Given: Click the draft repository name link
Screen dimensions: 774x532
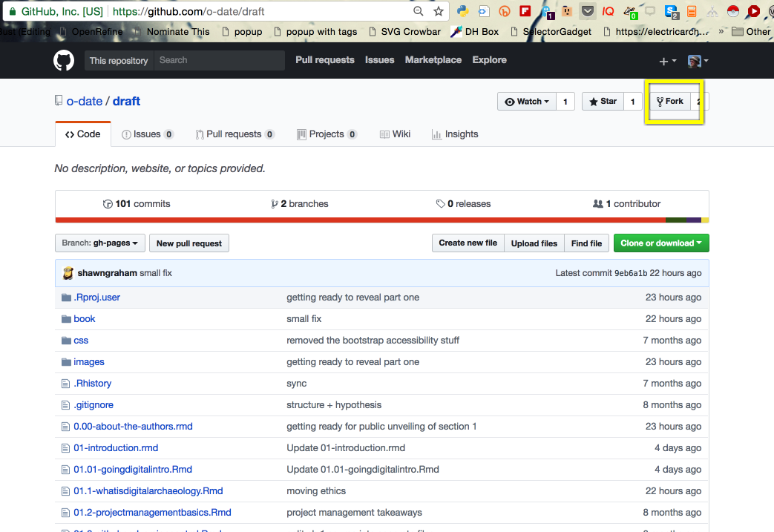Looking at the screenshot, I should point(126,101).
